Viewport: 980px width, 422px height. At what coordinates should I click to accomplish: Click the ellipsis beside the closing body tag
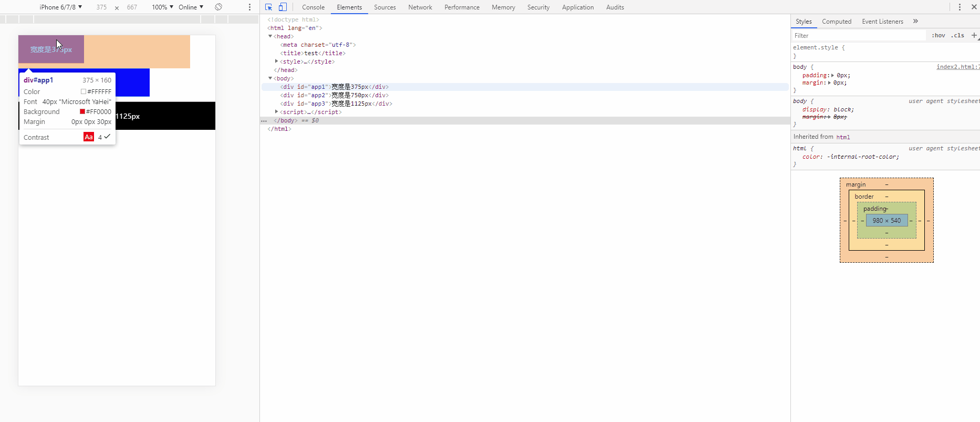[x=264, y=121]
